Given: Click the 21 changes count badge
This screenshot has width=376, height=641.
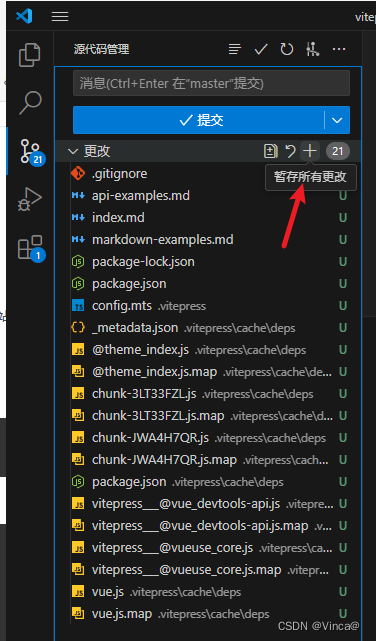Looking at the screenshot, I should [338, 151].
